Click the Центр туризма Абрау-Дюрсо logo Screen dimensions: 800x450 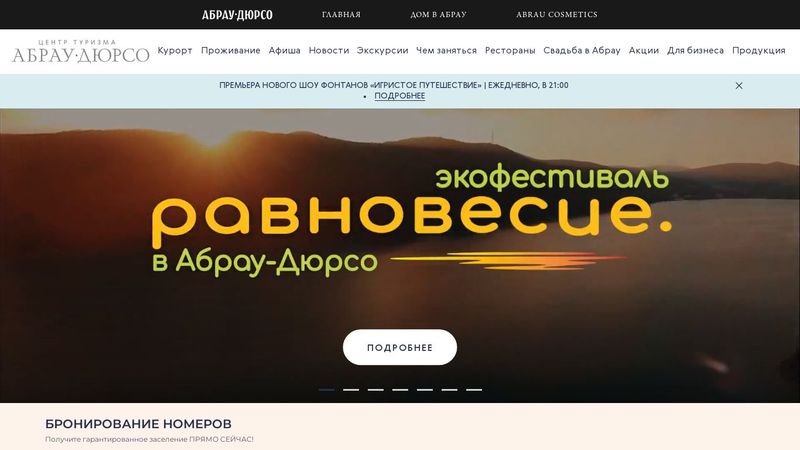[81, 51]
